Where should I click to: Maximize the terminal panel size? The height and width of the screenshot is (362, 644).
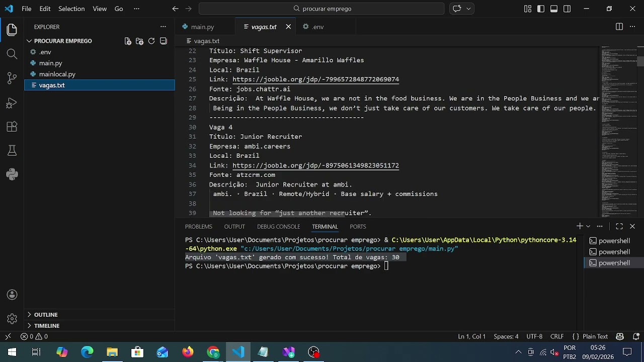click(619, 226)
